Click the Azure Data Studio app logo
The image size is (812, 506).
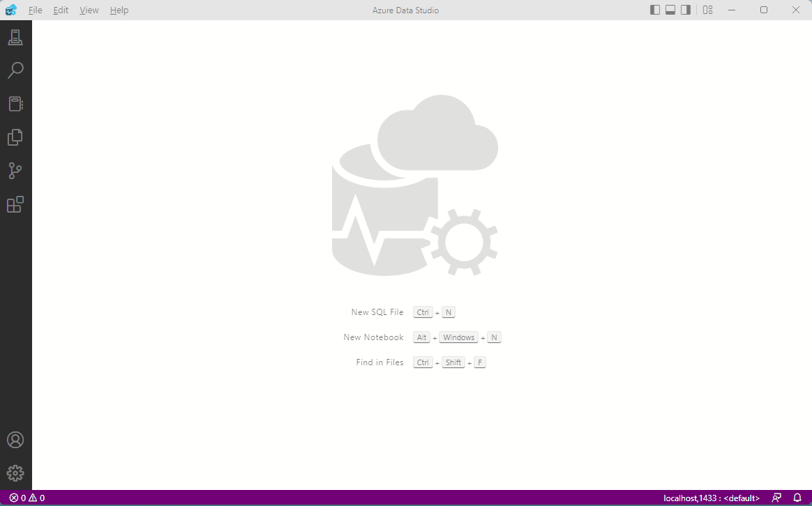click(11, 10)
